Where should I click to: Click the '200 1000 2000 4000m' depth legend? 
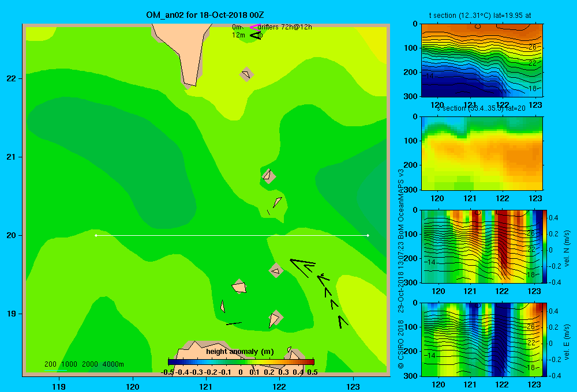point(84,364)
